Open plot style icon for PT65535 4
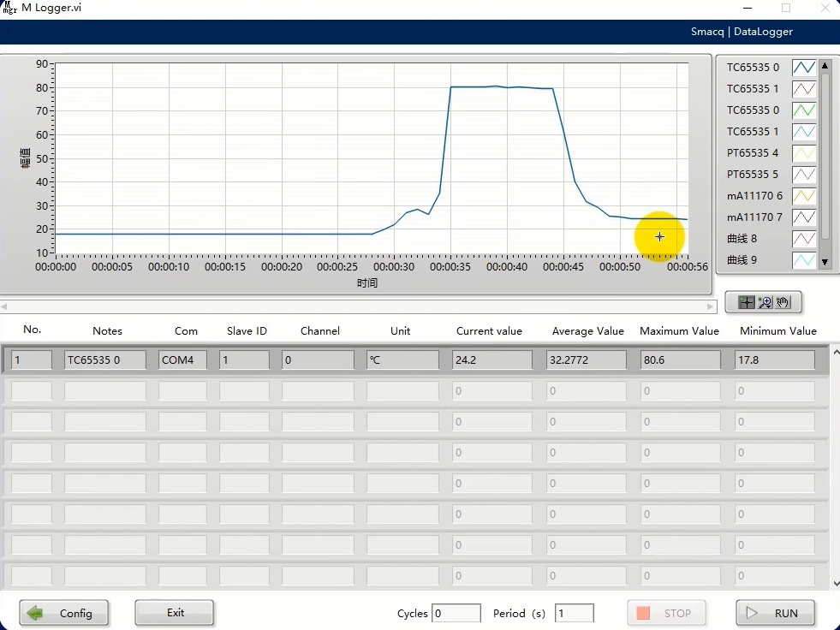The width and height of the screenshot is (840, 630). coord(803,153)
